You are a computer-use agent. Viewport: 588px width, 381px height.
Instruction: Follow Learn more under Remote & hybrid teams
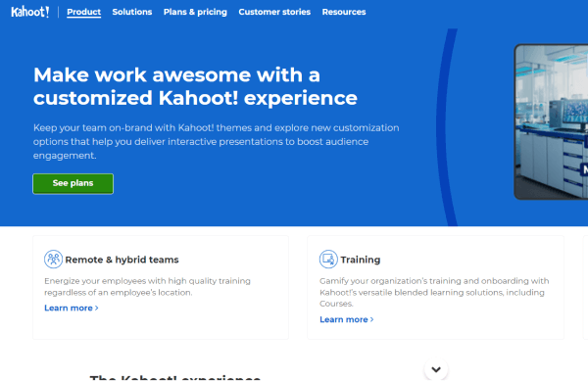[69, 308]
